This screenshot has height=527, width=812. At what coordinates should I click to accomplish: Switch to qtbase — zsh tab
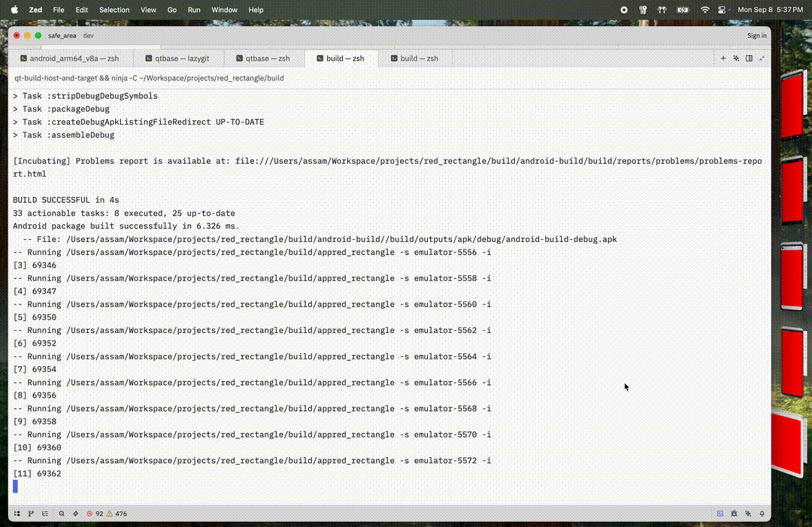tap(263, 59)
